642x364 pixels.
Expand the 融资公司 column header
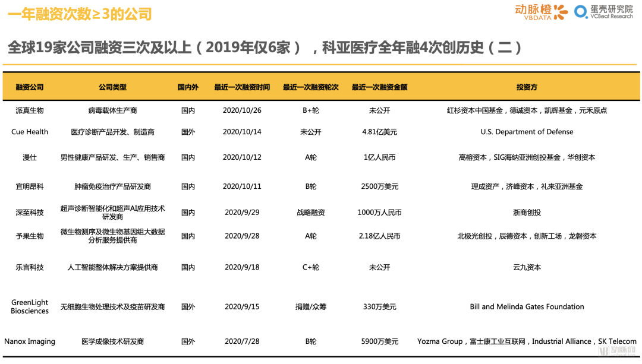click(x=29, y=87)
